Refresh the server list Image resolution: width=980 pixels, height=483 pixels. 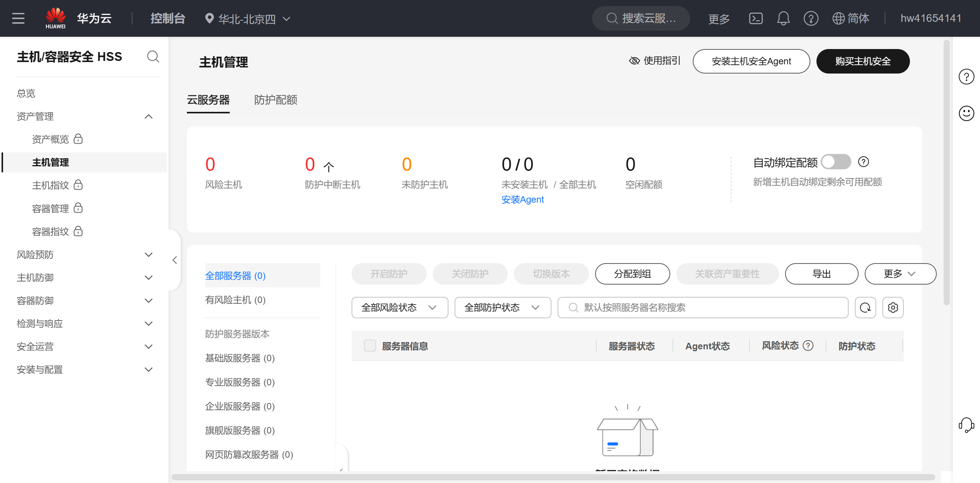865,308
